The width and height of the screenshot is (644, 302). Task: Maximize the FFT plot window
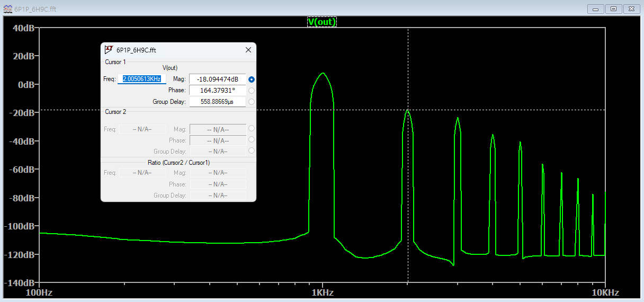click(x=614, y=9)
